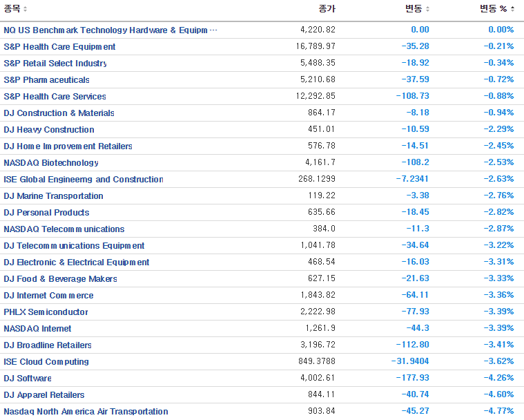Open DJ Broadline Retailers link
Viewport: 524px width, 420px height.
point(48,345)
